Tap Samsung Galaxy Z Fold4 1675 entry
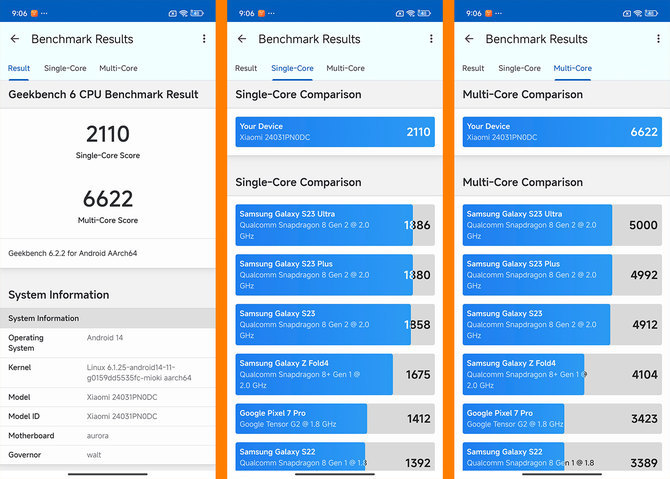670x479 pixels. [335, 374]
